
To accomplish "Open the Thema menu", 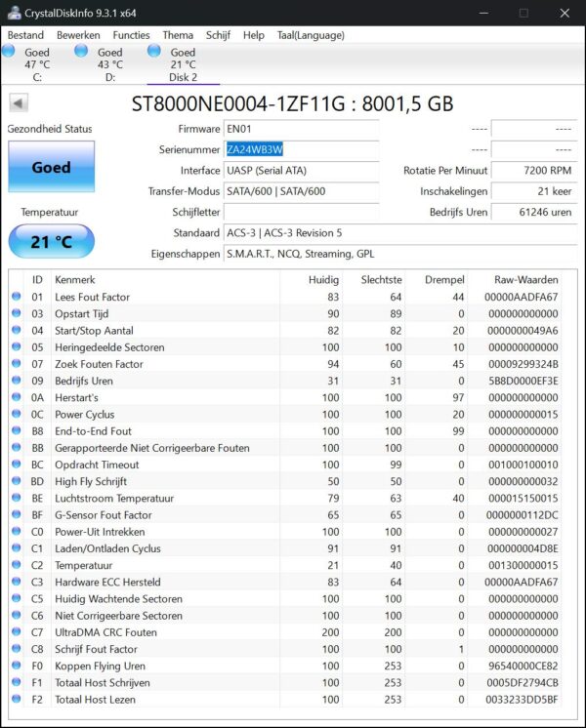I will point(178,35).
